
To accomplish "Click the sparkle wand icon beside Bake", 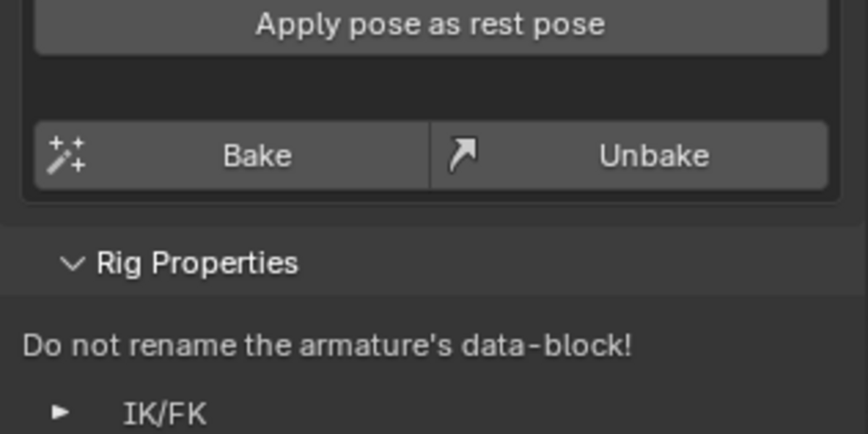I will 67,155.
